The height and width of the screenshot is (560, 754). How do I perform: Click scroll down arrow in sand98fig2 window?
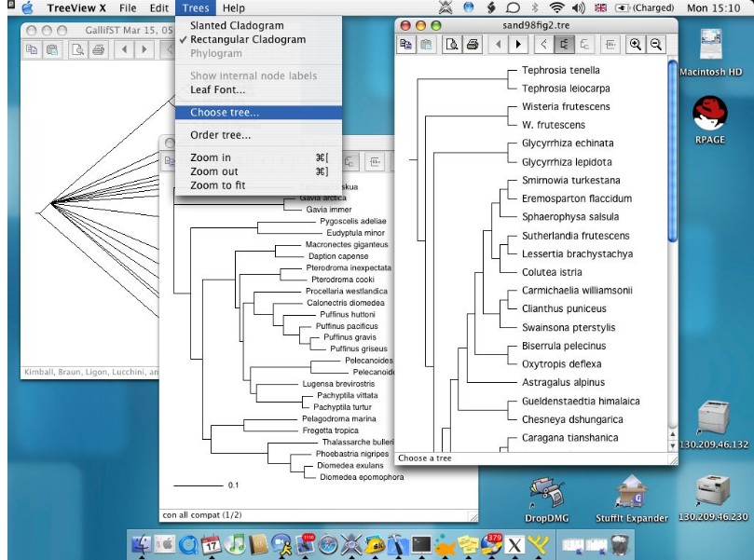[x=673, y=445]
